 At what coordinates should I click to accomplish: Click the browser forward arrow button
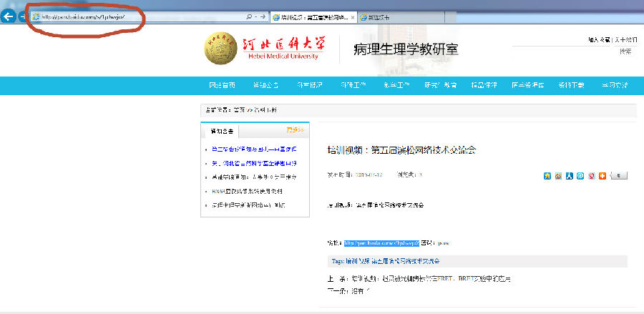(x=21, y=16)
